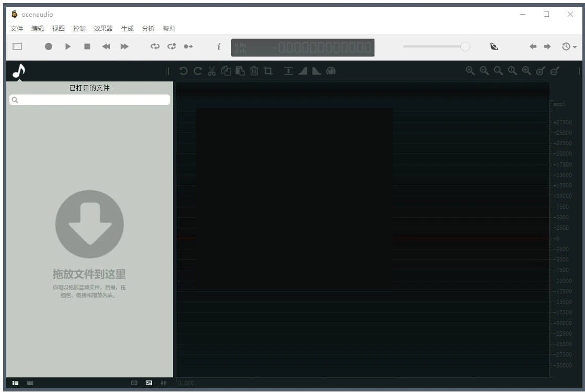Toggle the sidebar panel visibility
This screenshot has height=392, width=585.
17,46
